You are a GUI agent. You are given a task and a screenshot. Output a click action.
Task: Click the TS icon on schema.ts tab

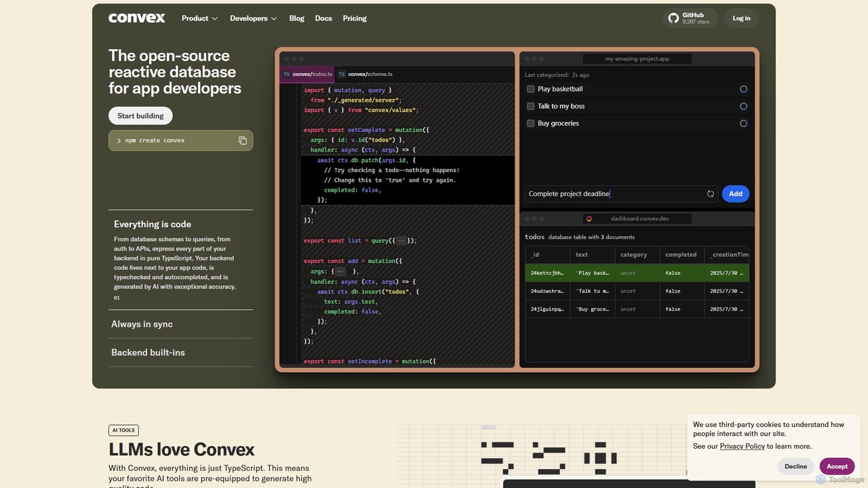(x=342, y=74)
